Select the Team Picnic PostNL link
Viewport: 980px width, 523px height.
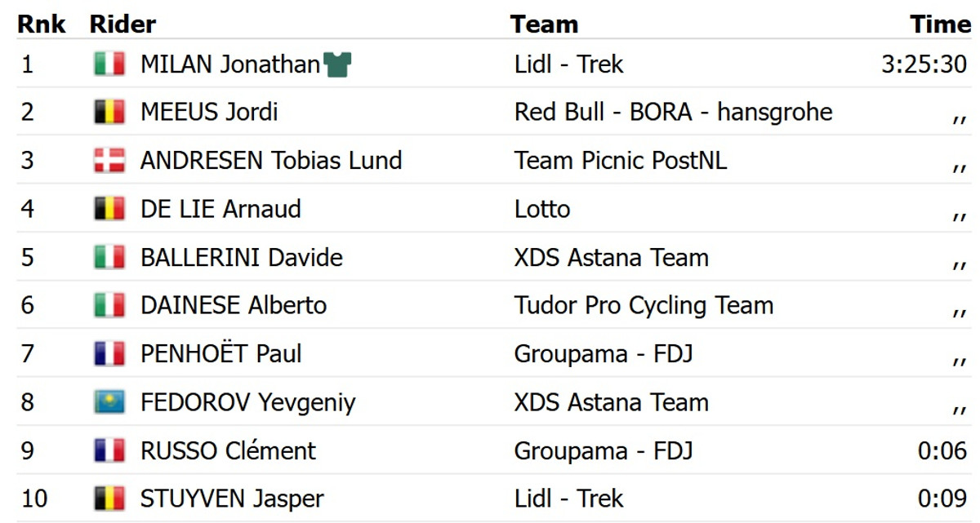(x=620, y=161)
